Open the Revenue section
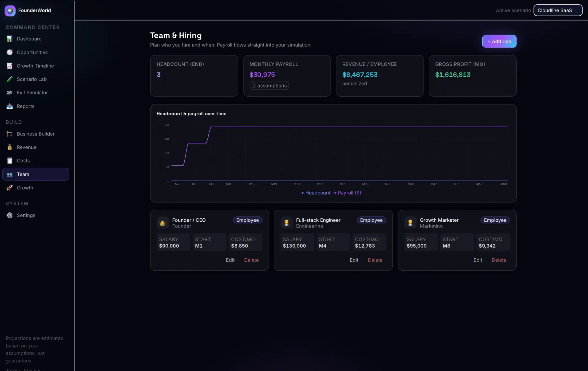This screenshot has height=371, width=588. click(x=36, y=147)
